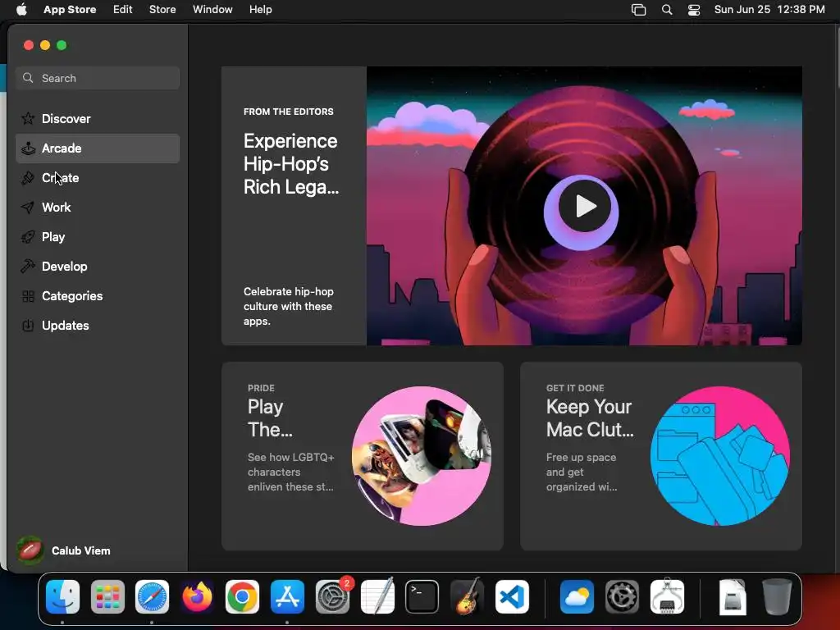Open the Categories grid icon

28,295
